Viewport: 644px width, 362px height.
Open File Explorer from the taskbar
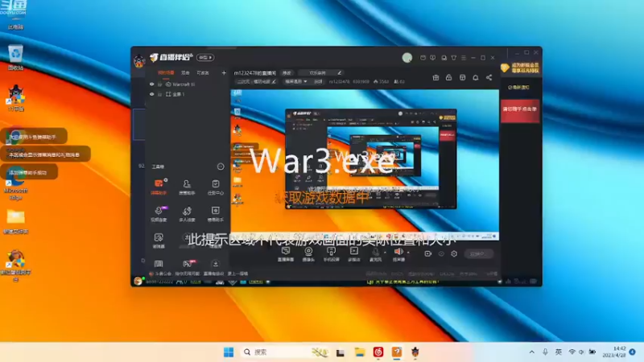click(x=360, y=352)
